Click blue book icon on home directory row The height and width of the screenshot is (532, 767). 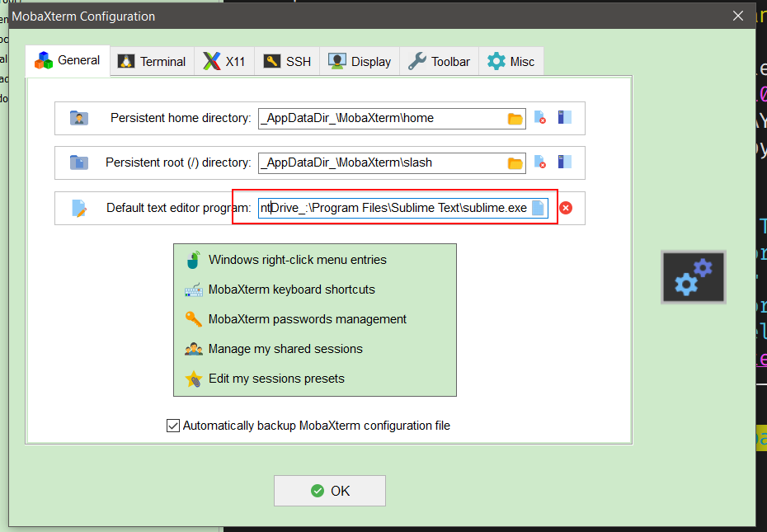[564, 117]
